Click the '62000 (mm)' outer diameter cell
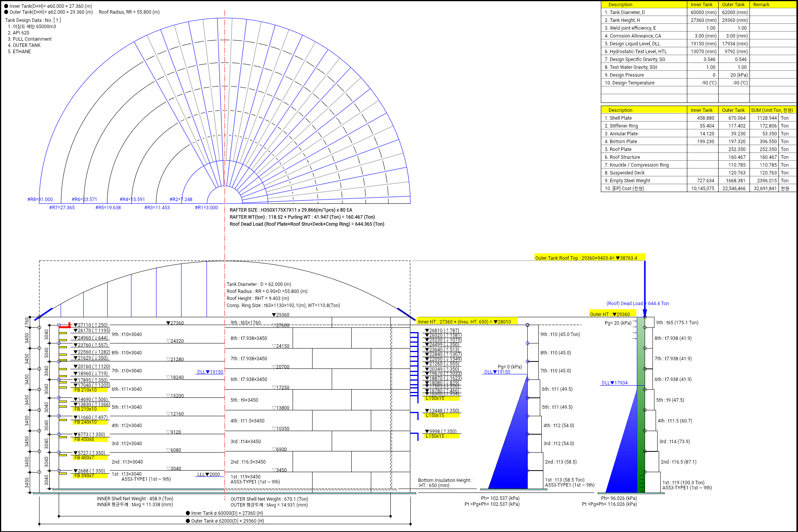Viewport: 798px width, 532px height. (x=735, y=13)
